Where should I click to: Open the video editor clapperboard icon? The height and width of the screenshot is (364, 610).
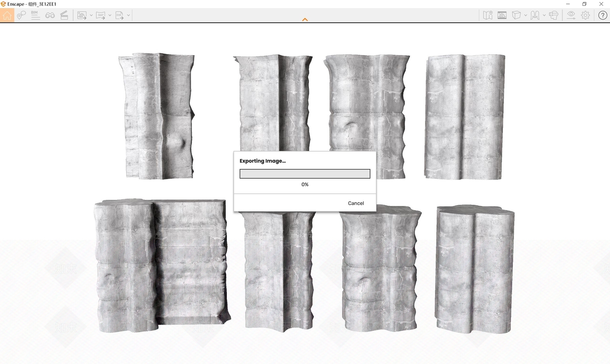(x=64, y=15)
